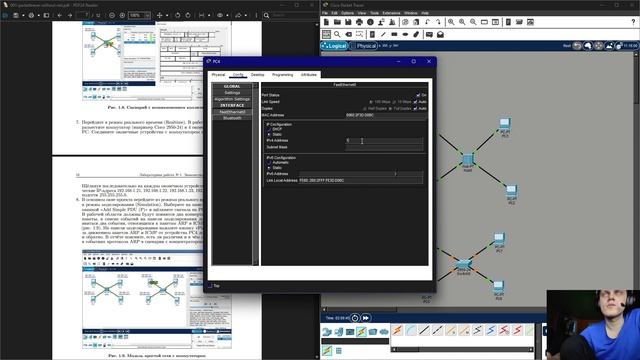
Task: Click Undo arrow in Packet Tracer toolbar
Action: click(x=427, y=22)
